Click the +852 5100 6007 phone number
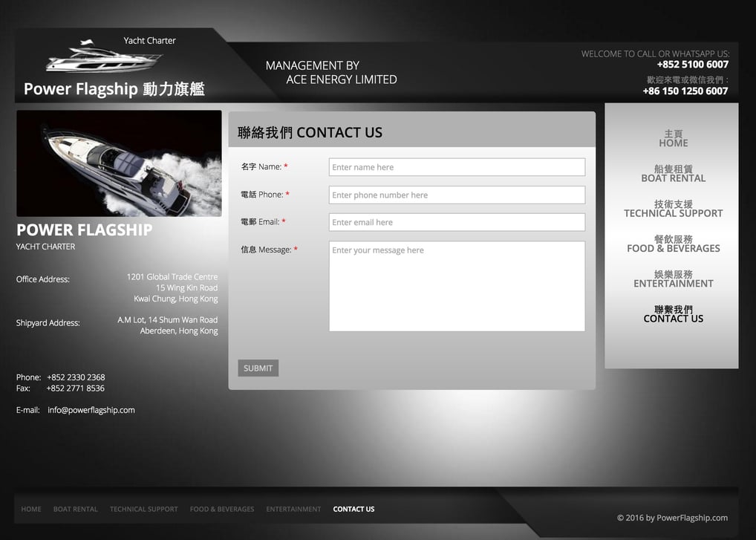The width and height of the screenshot is (756, 540). (x=692, y=65)
